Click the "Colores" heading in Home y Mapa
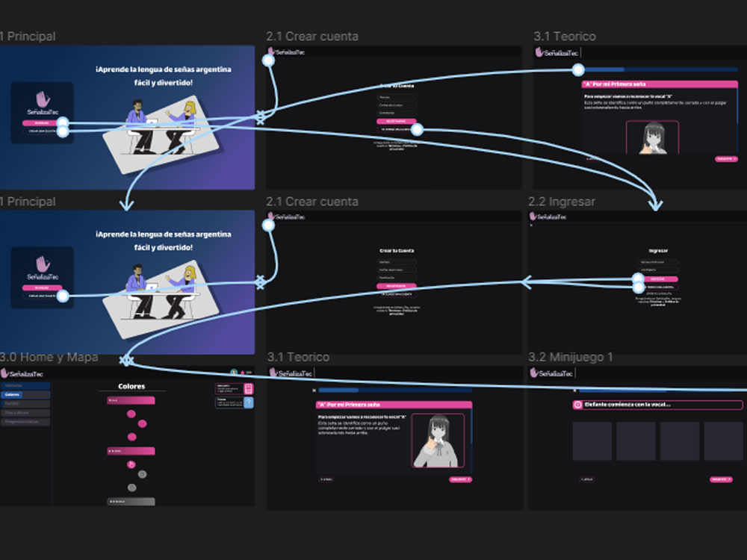The width and height of the screenshot is (747, 560). [131, 386]
